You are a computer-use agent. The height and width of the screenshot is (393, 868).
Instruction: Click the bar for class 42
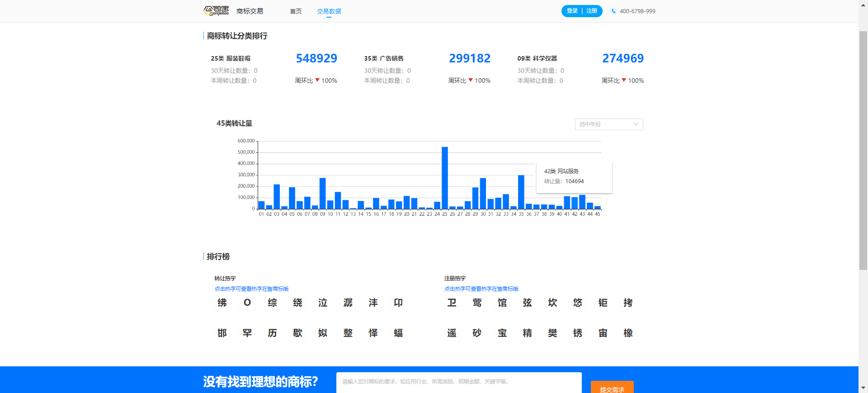pos(575,203)
